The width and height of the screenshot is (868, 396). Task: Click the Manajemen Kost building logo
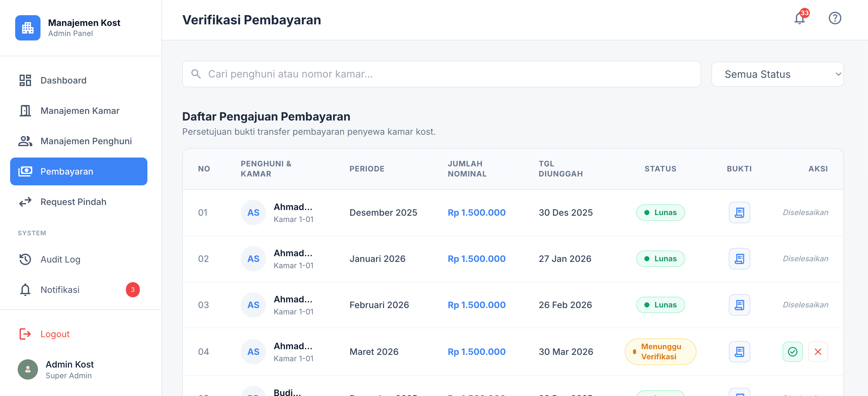point(28,28)
